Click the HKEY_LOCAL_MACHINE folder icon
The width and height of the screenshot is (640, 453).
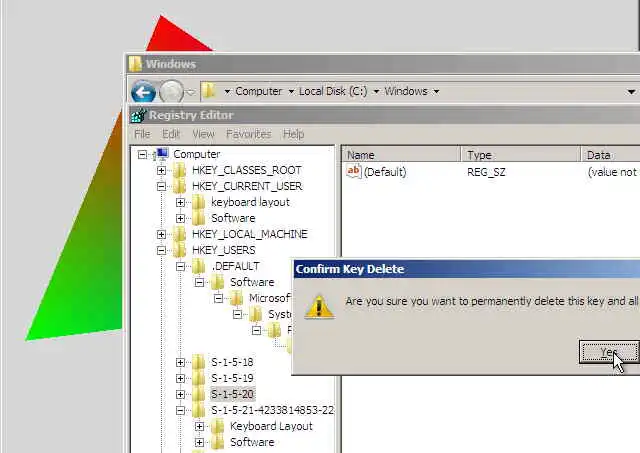(x=180, y=234)
